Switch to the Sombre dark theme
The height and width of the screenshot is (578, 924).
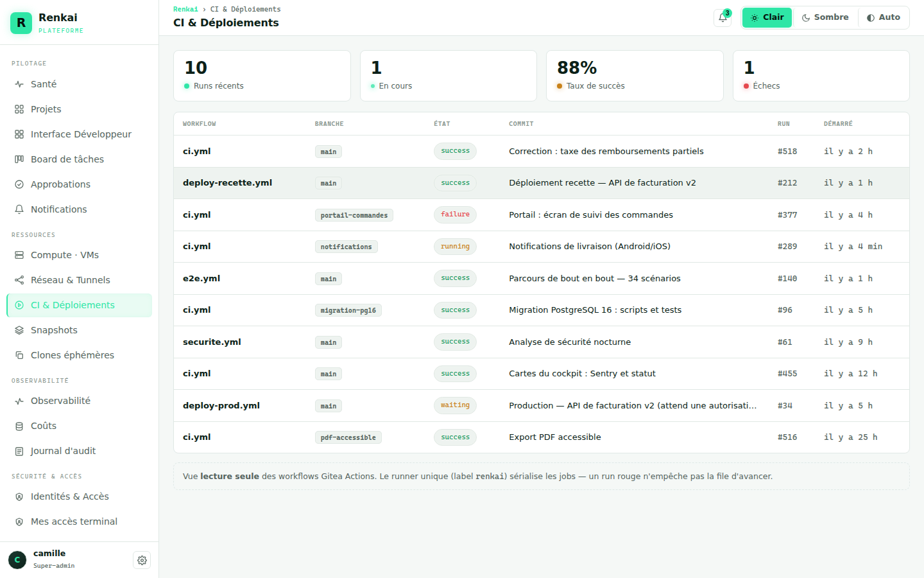825,17
